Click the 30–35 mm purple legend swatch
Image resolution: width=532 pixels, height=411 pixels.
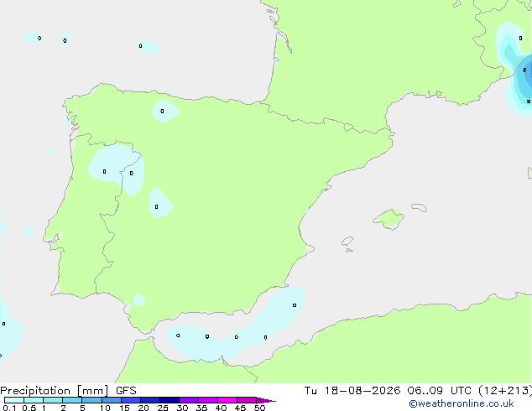tap(189, 400)
